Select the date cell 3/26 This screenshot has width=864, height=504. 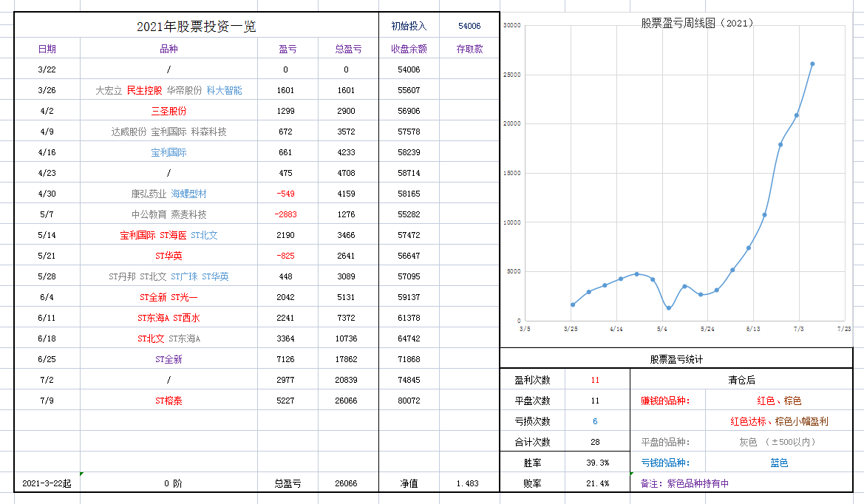pyautogui.click(x=47, y=90)
